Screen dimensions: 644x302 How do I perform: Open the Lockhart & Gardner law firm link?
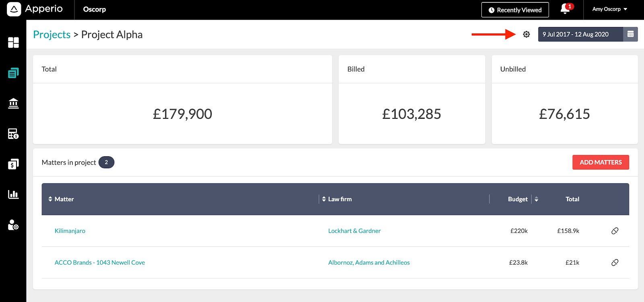click(x=354, y=231)
